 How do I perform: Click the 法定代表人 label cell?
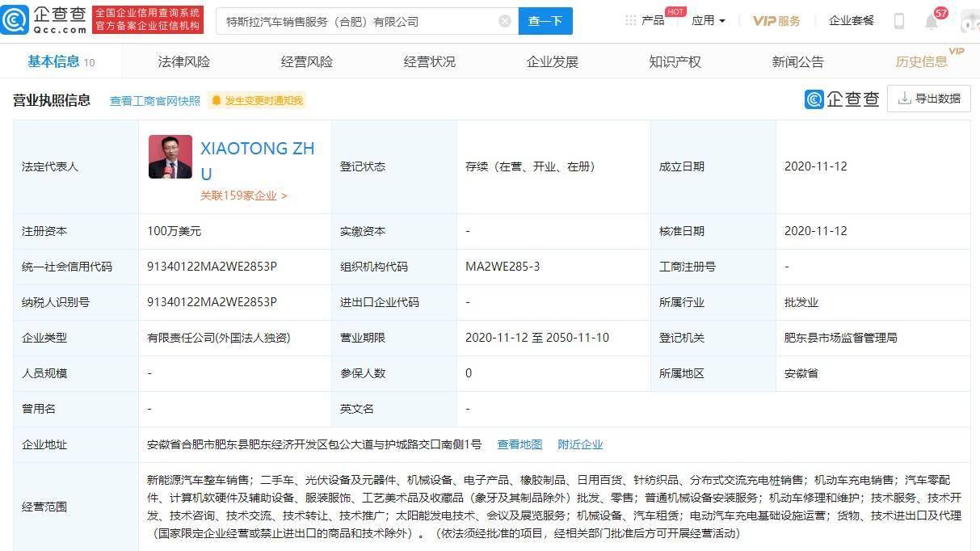point(76,166)
